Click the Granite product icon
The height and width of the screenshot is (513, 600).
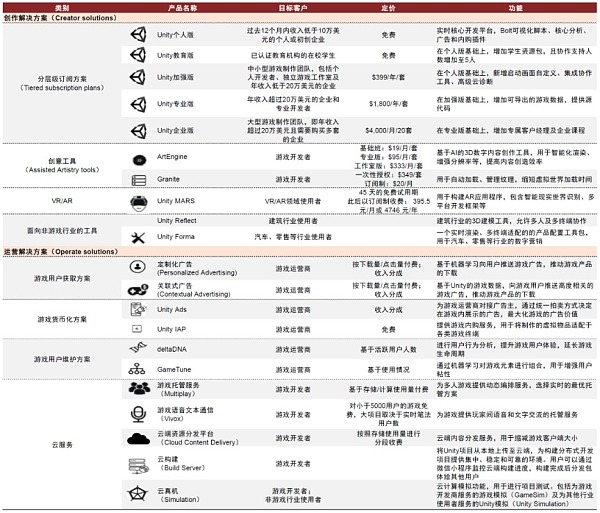point(138,177)
